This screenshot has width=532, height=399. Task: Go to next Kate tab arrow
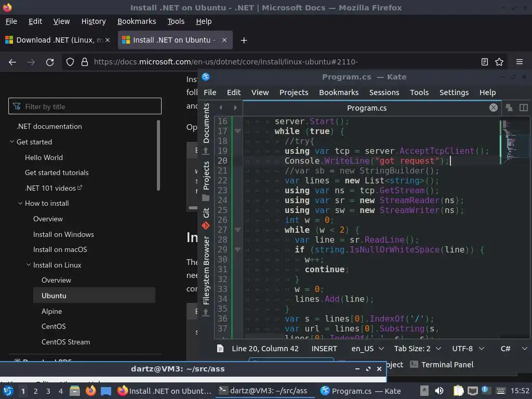[x=235, y=108]
